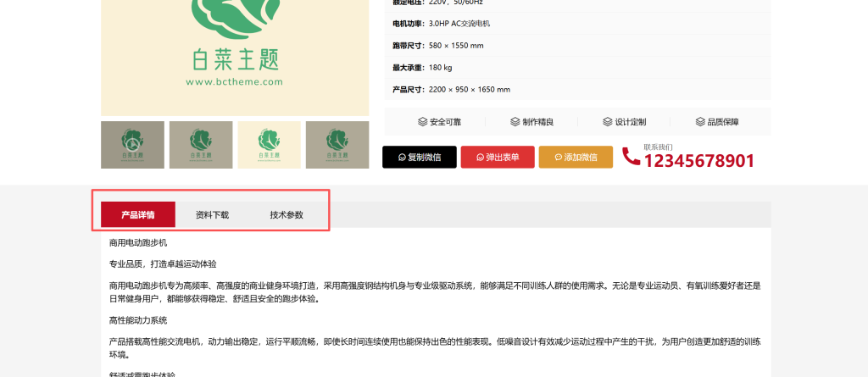Click the phone number 12345678901

click(698, 161)
